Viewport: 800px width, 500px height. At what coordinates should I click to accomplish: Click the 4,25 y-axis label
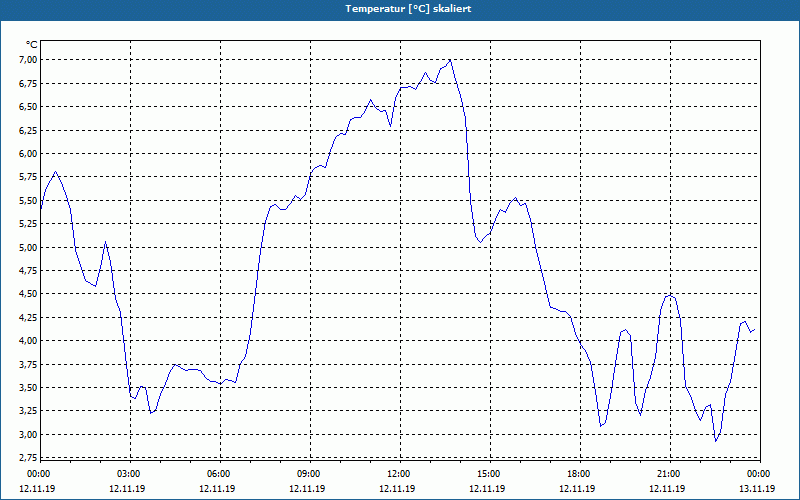tap(29, 317)
